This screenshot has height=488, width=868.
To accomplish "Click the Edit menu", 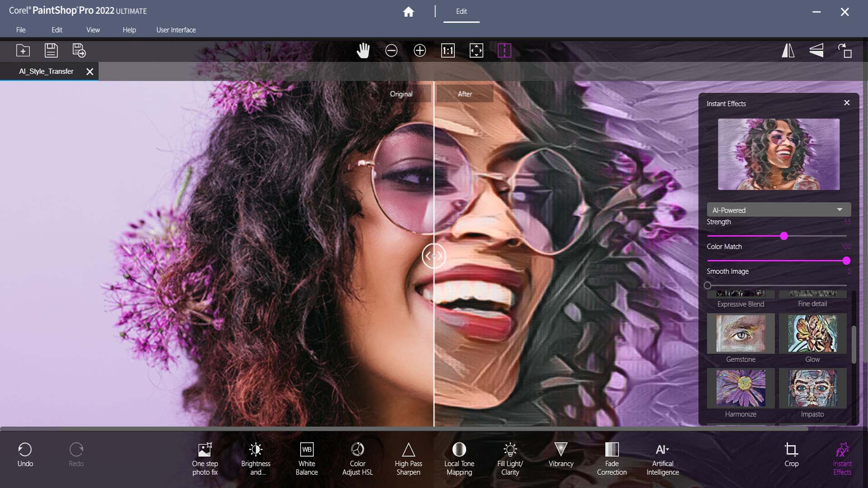I will pyautogui.click(x=57, y=29).
